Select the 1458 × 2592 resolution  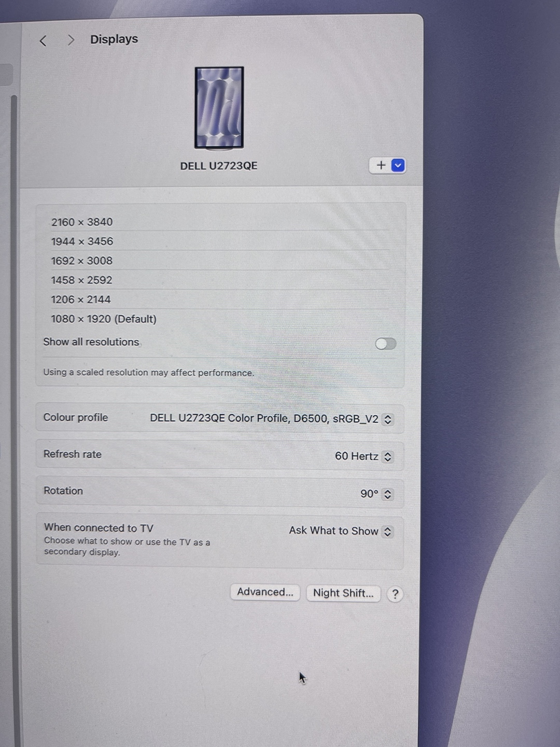220,280
